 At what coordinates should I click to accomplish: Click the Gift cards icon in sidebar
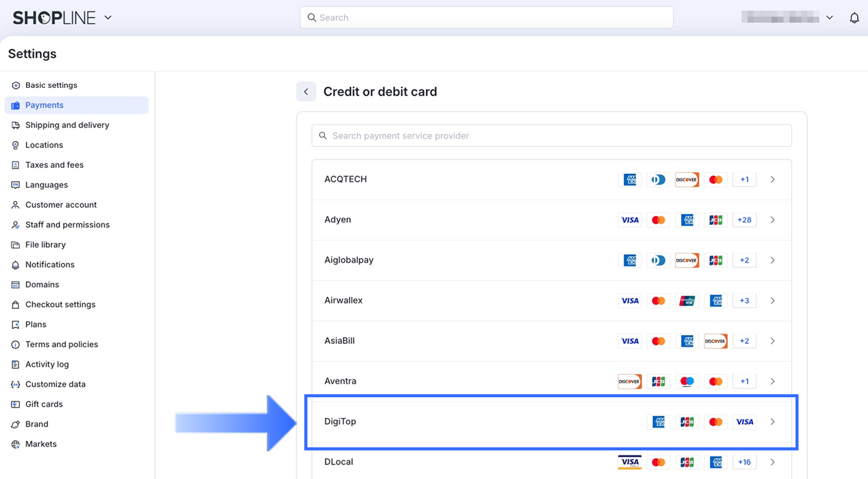[x=16, y=404]
